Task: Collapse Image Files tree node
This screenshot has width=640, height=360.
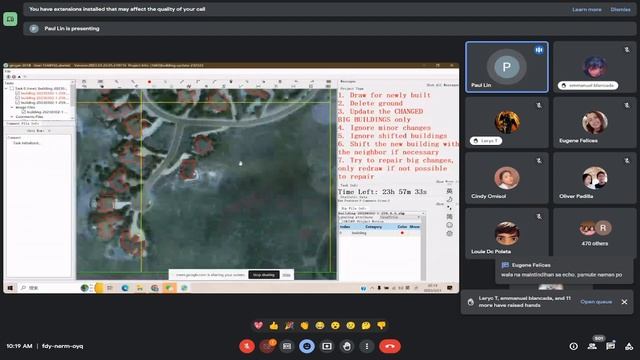Action: click(x=12, y=107)
